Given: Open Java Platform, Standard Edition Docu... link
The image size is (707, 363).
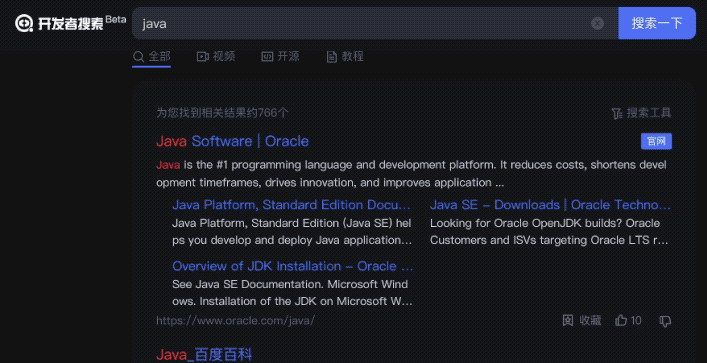Looking at the screenshot, I should 292,205.
